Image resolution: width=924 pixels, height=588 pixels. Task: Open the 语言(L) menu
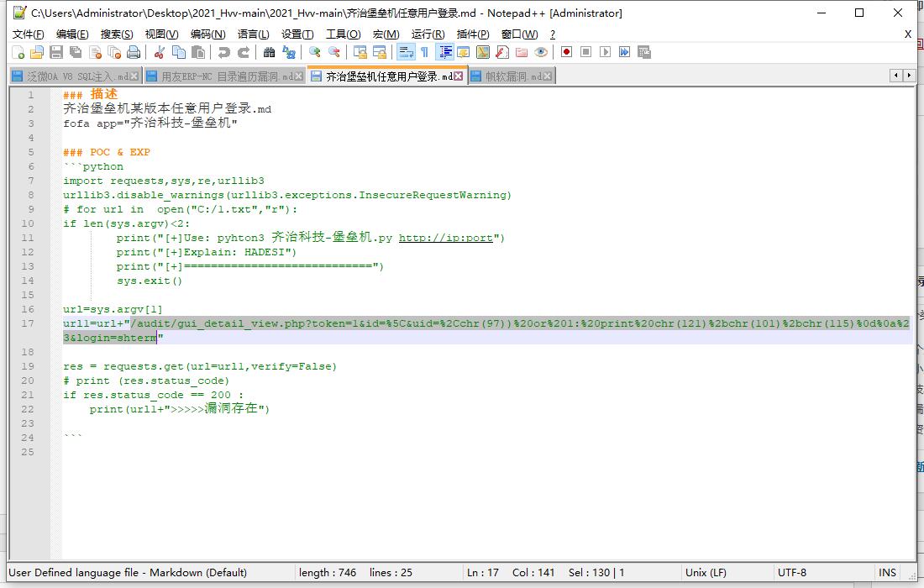[254, 34]
